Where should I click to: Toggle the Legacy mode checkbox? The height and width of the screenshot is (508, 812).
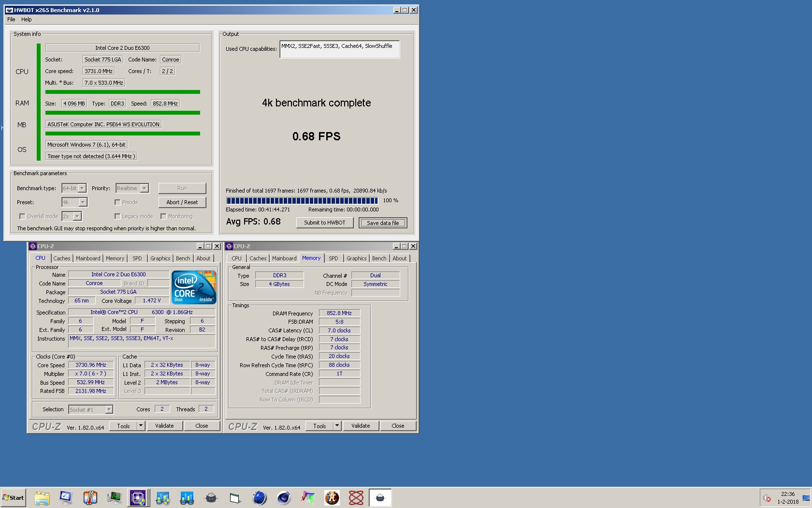click(117, 216)
